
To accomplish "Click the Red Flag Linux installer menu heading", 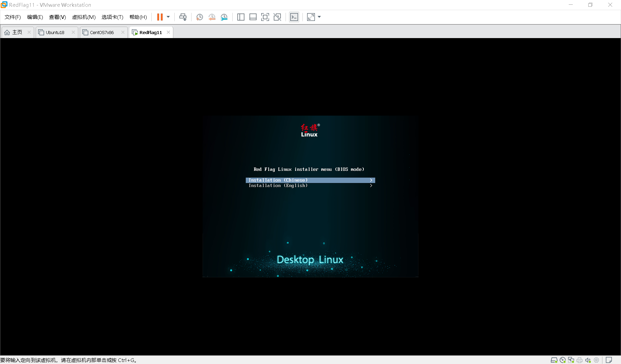I will [x=309, y=170].
